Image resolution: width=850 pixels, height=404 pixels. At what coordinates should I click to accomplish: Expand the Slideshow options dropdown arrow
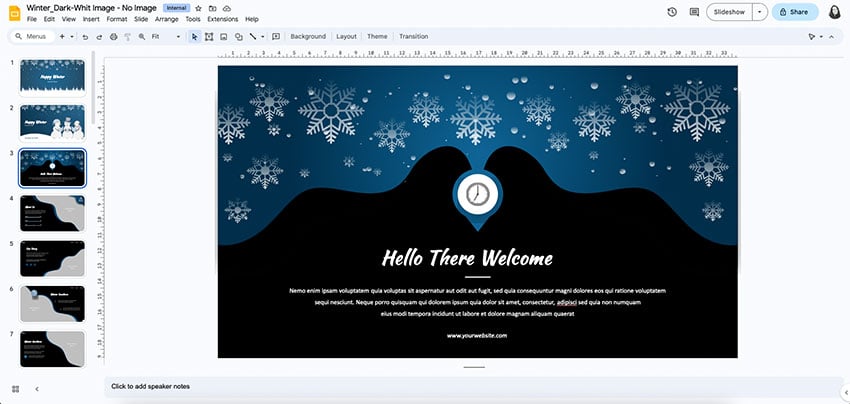(761, 12)
